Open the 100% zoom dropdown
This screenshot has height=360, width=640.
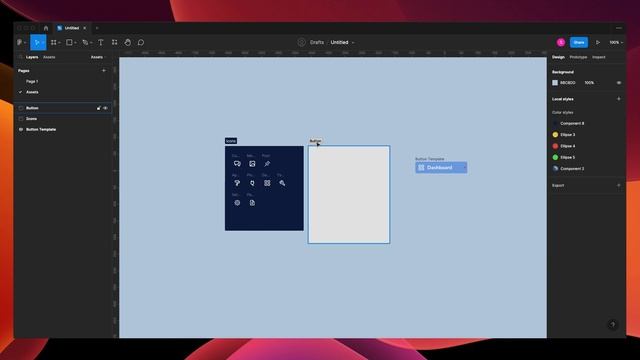point(616,42)
